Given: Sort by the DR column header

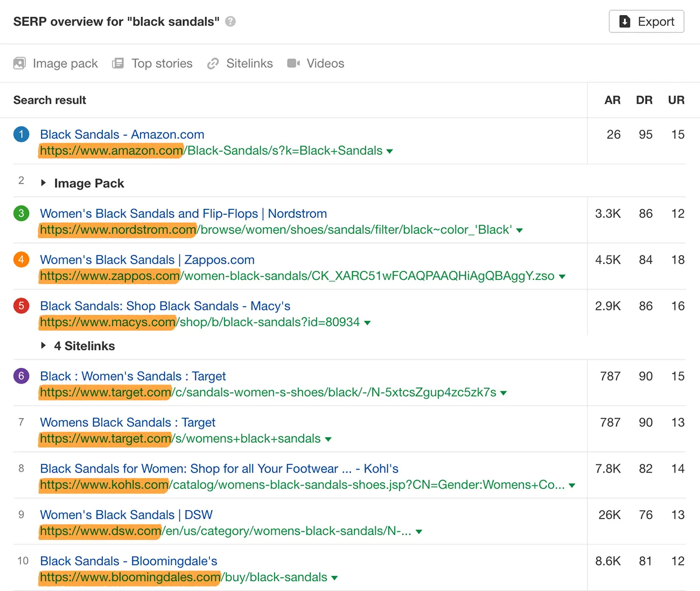Looking at the screenshot, I should pyautogui.click(x=644, y=100).
